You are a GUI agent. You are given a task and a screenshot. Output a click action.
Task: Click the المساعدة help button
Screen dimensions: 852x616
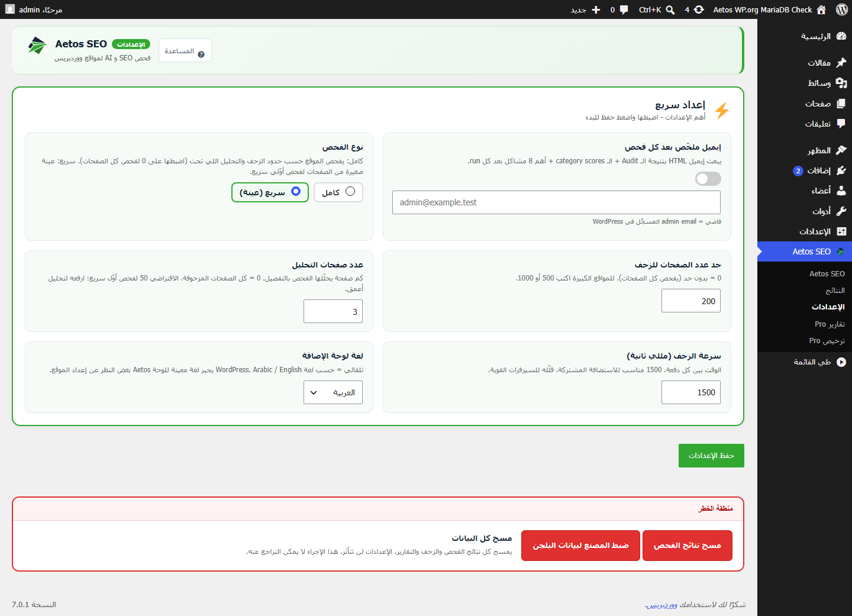tap(185, 51)
